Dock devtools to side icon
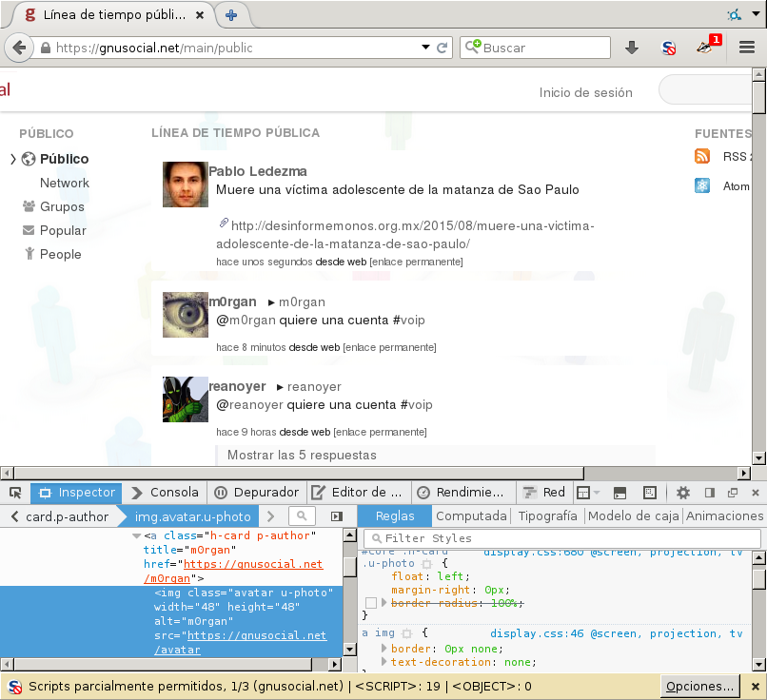767x700 pixels. [709, 493]
